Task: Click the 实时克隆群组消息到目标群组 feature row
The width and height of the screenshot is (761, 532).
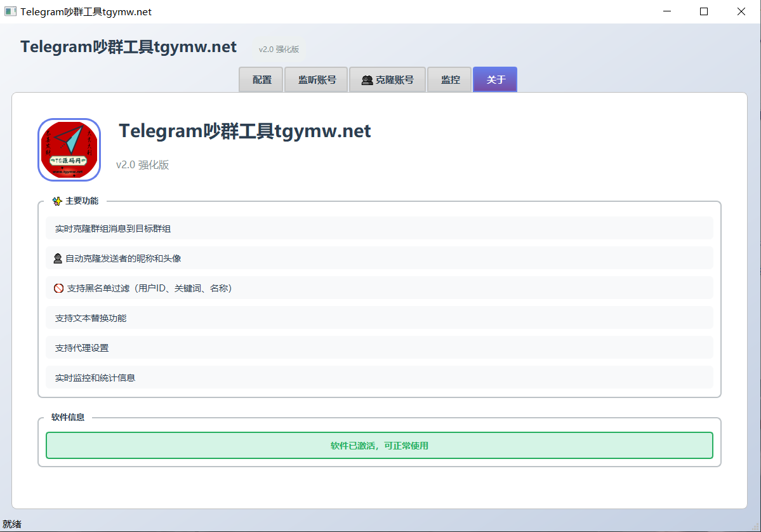Action: (379, 229)
